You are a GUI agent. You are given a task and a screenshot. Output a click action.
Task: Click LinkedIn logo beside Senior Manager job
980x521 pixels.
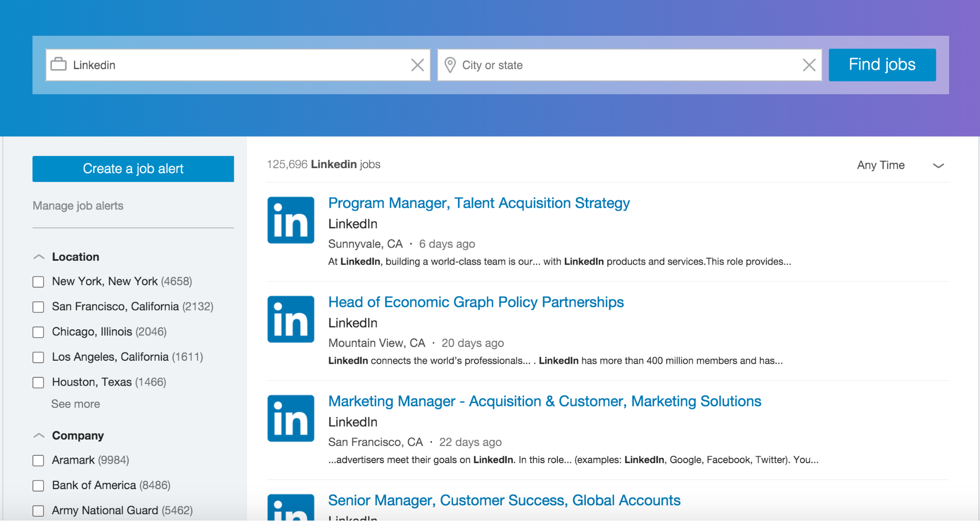click(x=291, y=507)
